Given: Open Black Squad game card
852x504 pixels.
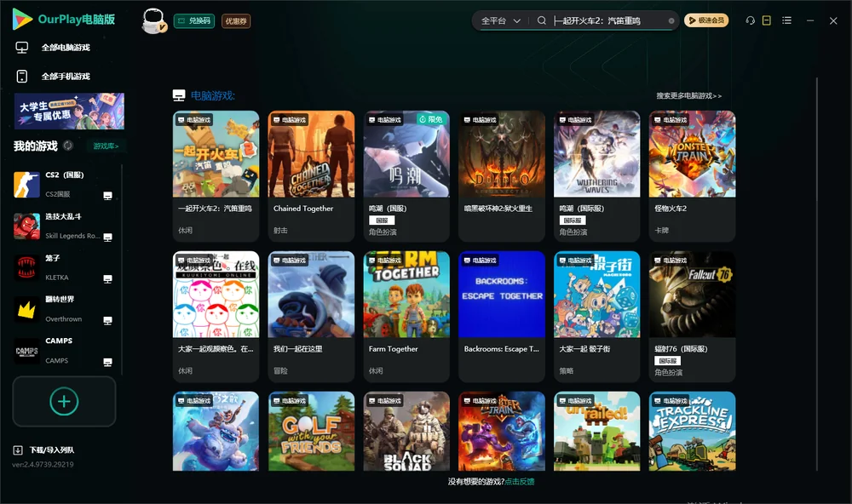Looking at the screenshot, I should pos(406,432).
